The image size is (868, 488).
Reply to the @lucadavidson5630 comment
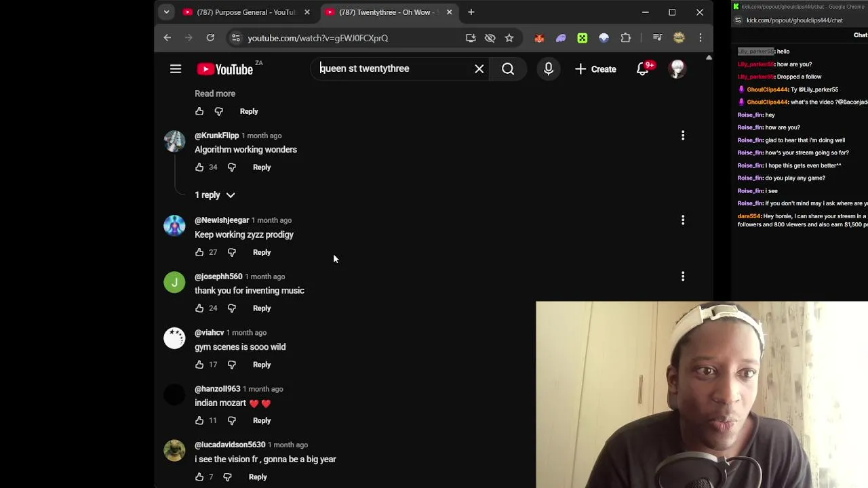258,477
